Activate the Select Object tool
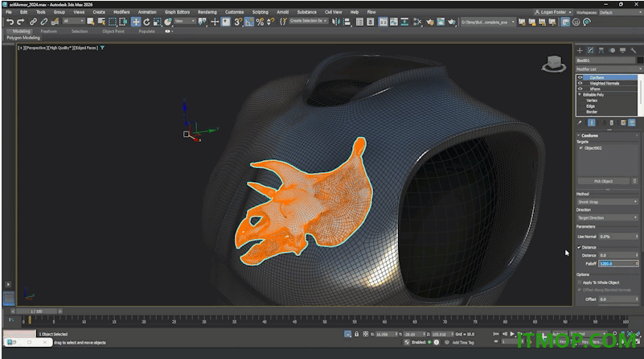This screenshot has height=359, width=644. click(90, 22)
